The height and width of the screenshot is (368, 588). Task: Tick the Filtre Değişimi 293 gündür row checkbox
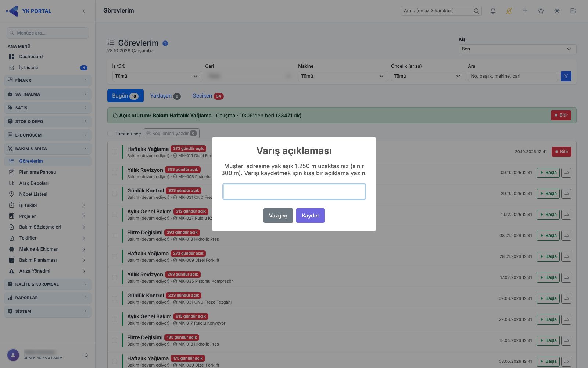[x=115, y=236]
